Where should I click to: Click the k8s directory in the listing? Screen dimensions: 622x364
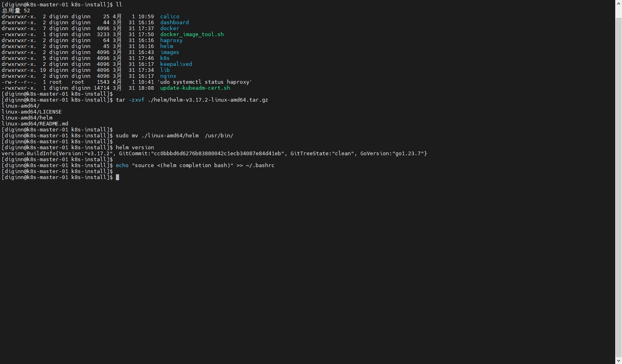point(165,58)
